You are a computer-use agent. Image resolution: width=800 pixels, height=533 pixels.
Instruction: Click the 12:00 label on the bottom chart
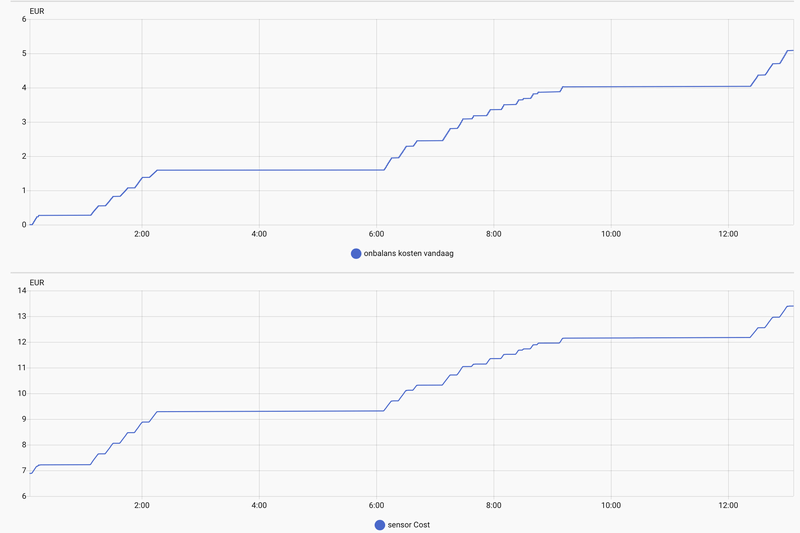point(728,505)
